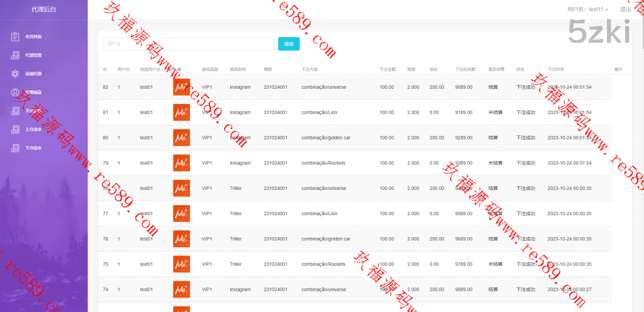Click the 上分流水 icon in sidebar

15,130
